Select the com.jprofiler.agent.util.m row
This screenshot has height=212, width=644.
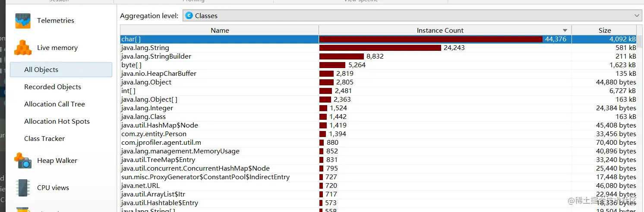tap(379, 143)
